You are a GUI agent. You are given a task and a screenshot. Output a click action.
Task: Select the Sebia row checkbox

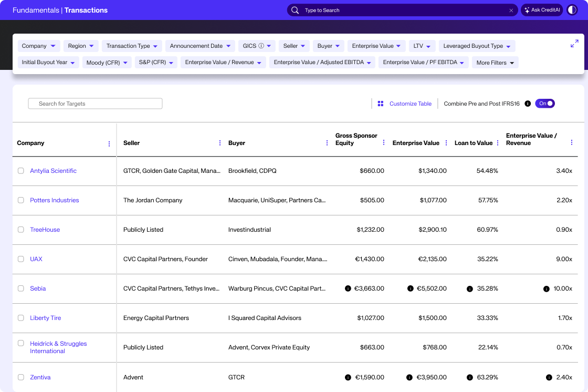21,288
